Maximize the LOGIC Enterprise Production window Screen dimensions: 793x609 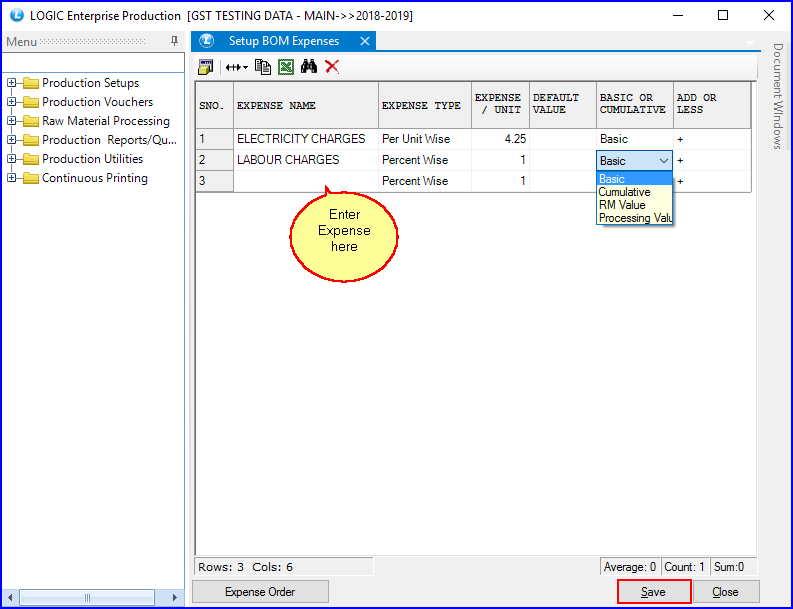(723, 15)
